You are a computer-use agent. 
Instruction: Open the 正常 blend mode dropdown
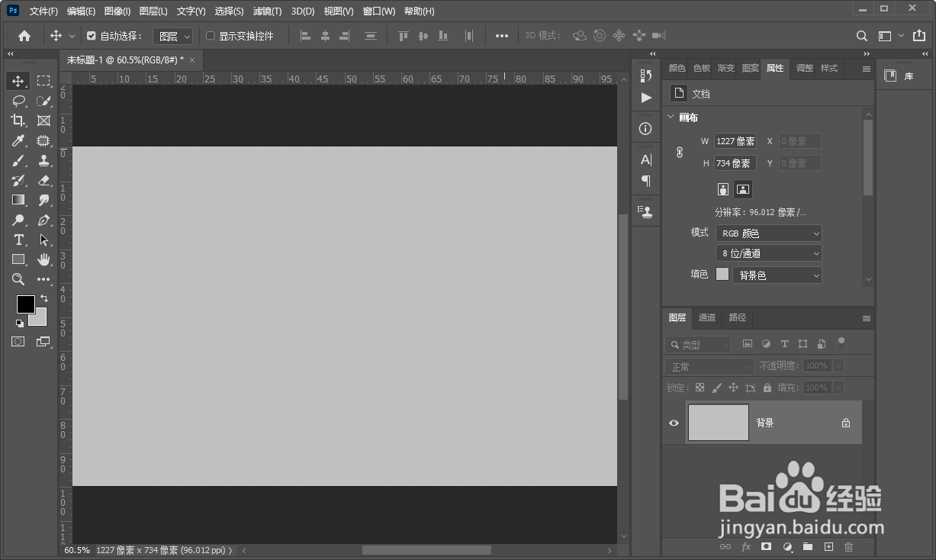[x=709, y=367]
